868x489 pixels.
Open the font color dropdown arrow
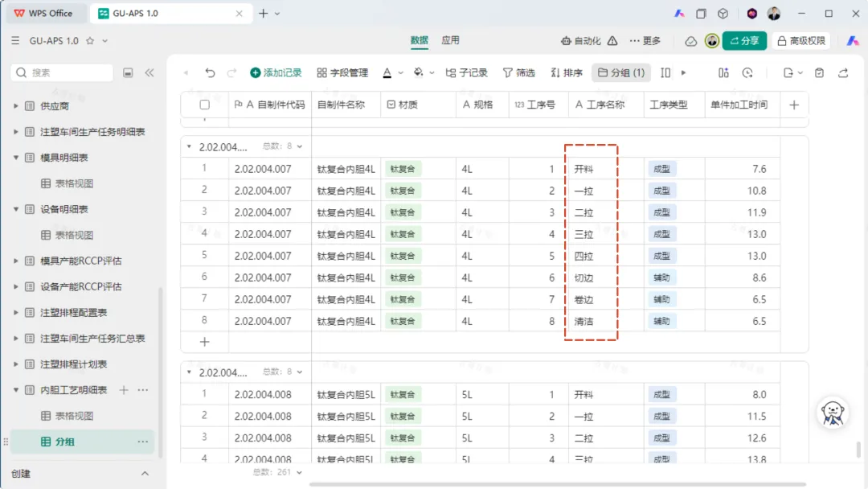click(x=401, y=72)
